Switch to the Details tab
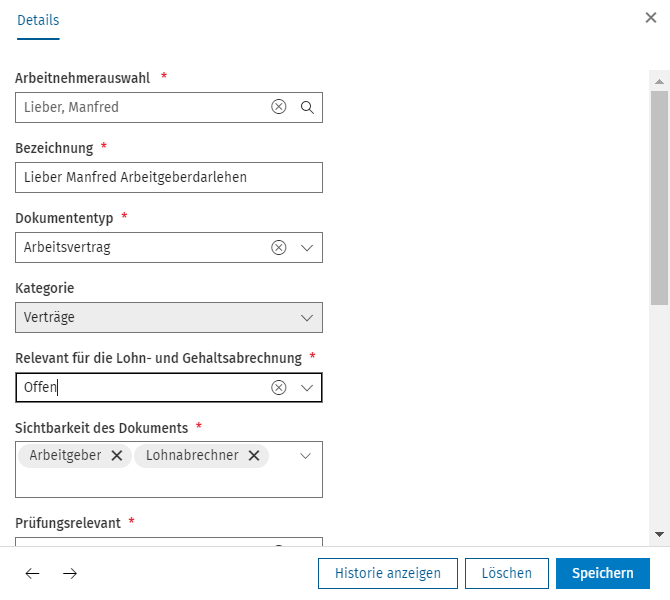 38,20
